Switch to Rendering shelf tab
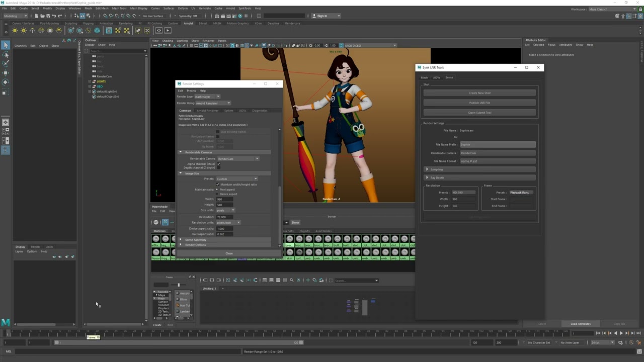The height and width of the screenshot is (362, 644). pos(126,23)
